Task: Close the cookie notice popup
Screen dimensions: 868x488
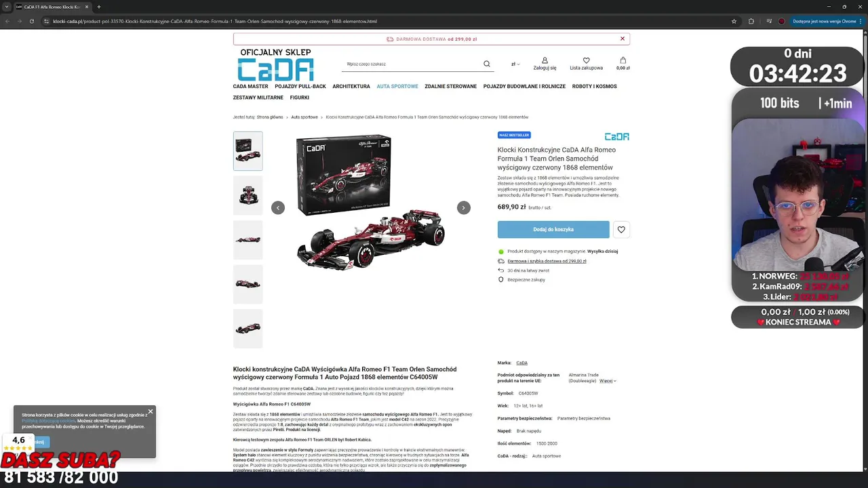Action: 151,411
